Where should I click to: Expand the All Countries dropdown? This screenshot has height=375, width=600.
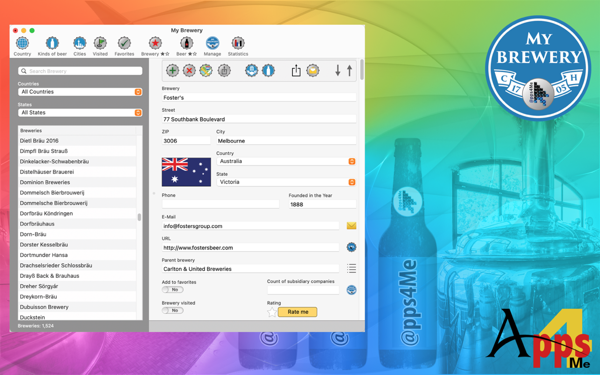pyautogui.click(x=80, y=92)
